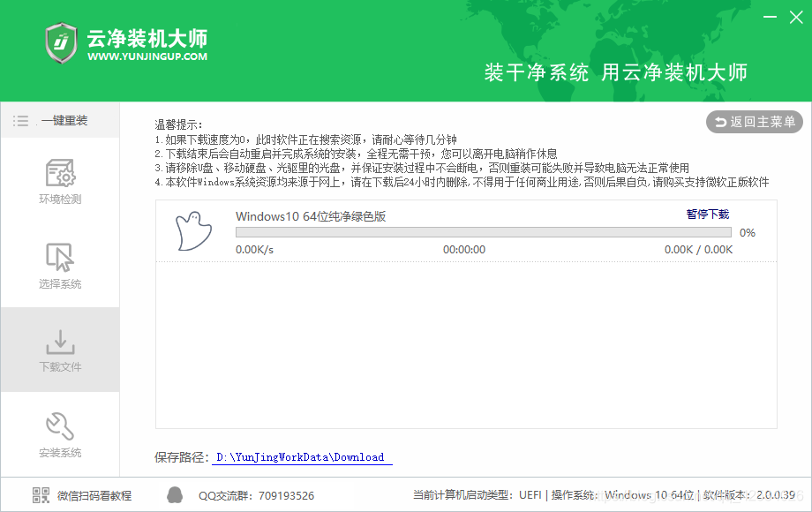Click the 保存路径 label

182,457
